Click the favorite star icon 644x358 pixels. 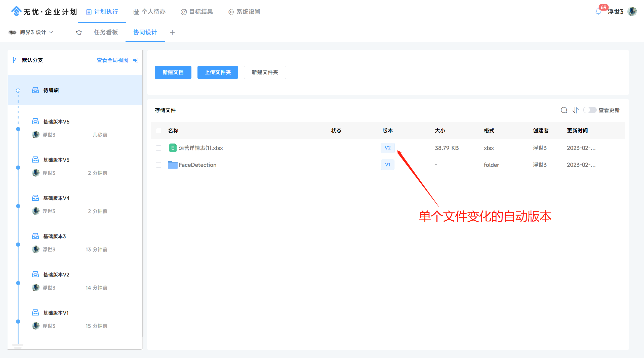pyautogui.click(x=79, y=32)
